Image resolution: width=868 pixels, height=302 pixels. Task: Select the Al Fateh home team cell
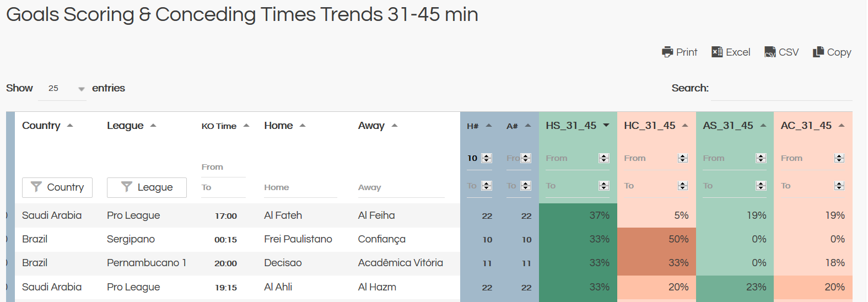[x=283, y=215]
